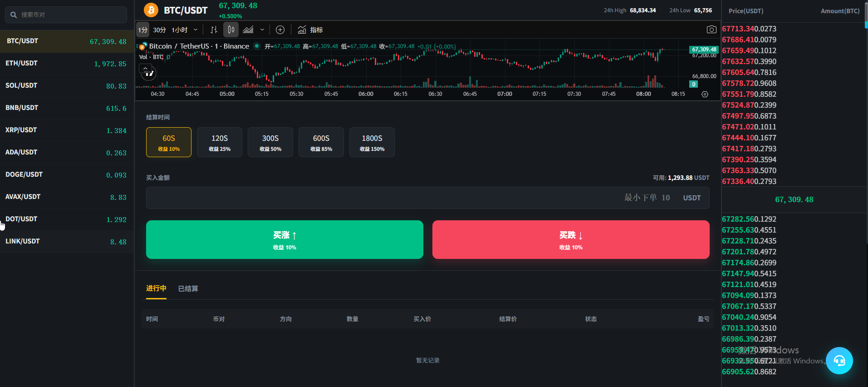
Task: Switch to the 进行中 tab
Action: click(x=156, y=288)
